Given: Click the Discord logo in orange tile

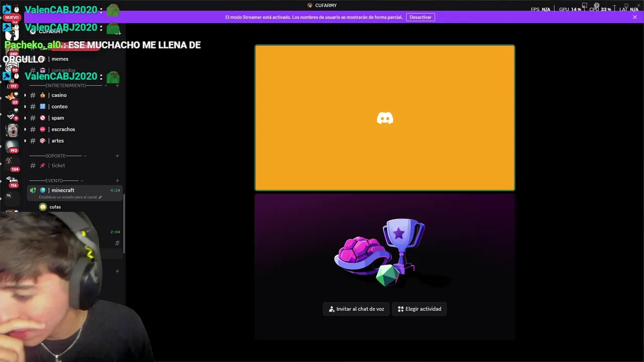Looking at the screenshot, I should (x=385, y=118).
